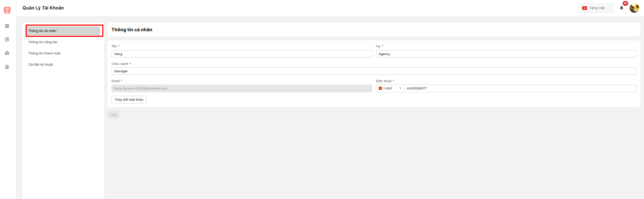Open the briefcase icon in sidebar
This screenshot has width=644, height=199.
tap(7, 53)
